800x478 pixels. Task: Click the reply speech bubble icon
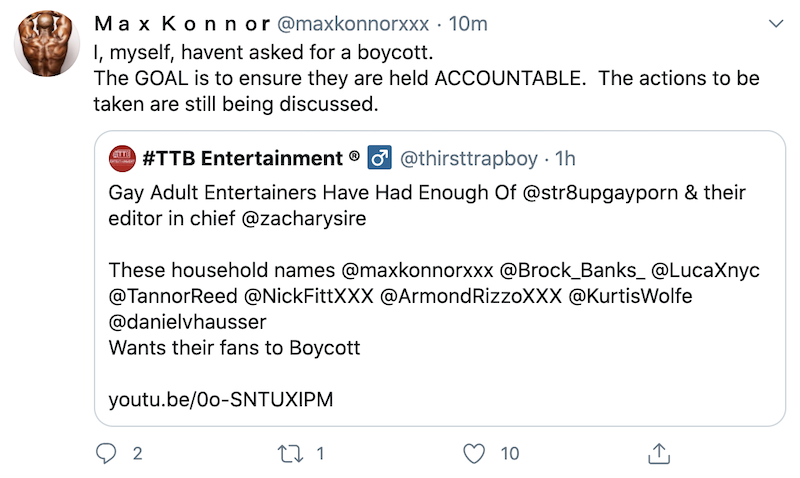pyautogui.click(x=106, y=453)
